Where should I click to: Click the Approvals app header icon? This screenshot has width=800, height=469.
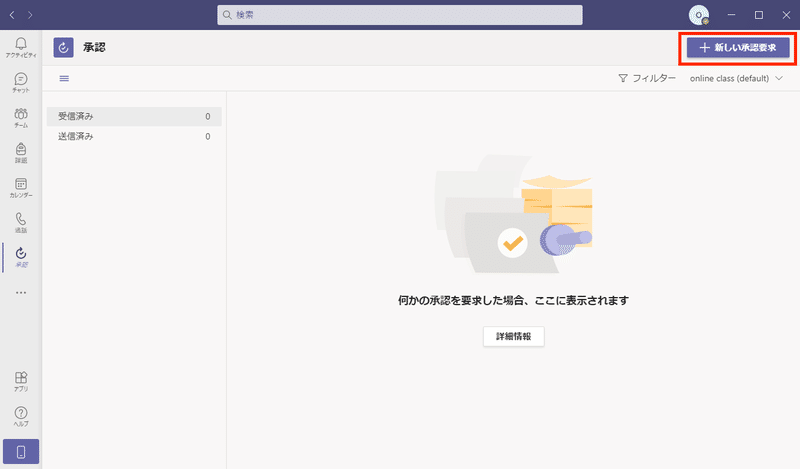[x=63, y=47]
